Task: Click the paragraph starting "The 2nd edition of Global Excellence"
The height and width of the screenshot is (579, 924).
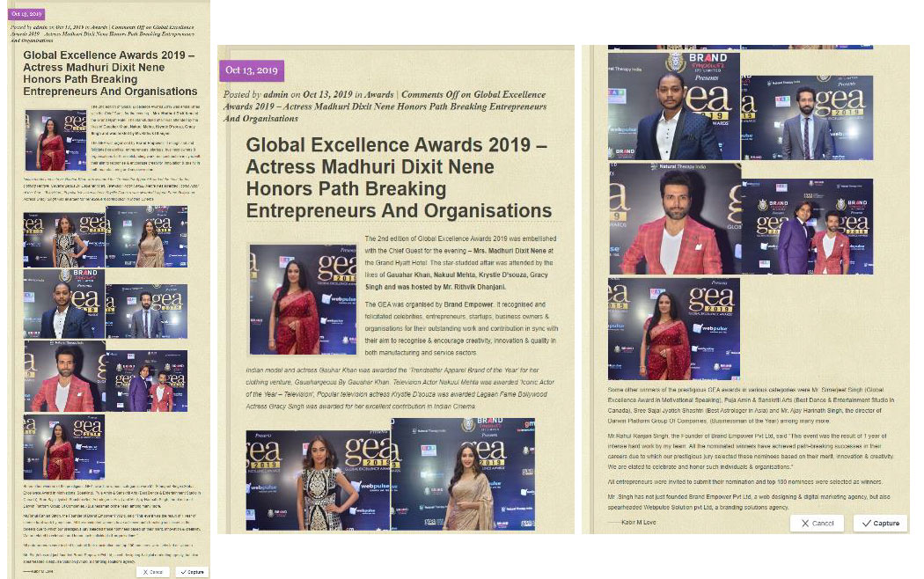Action: [460, 263]
